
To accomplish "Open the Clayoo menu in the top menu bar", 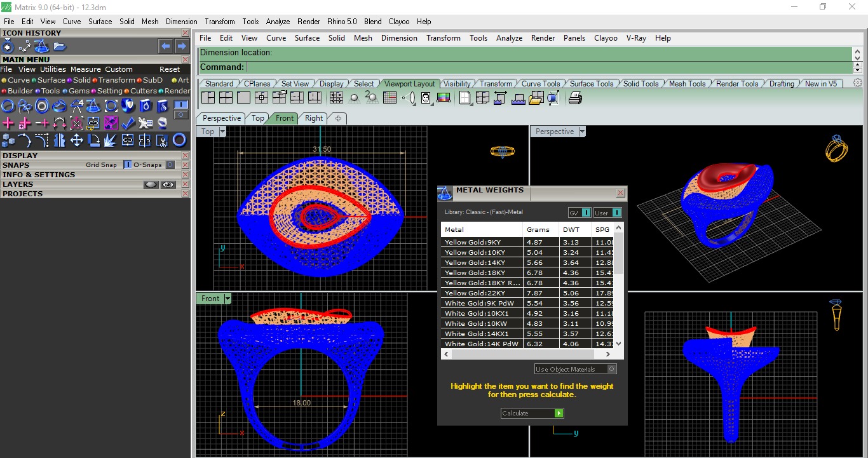I will click(399, 22).
